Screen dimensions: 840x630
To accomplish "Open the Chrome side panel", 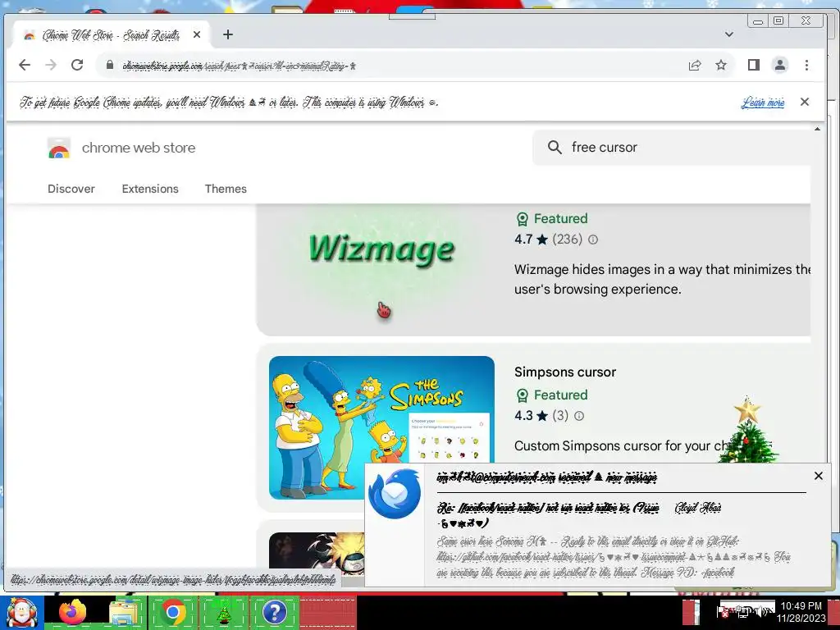I will coord(754,65).
